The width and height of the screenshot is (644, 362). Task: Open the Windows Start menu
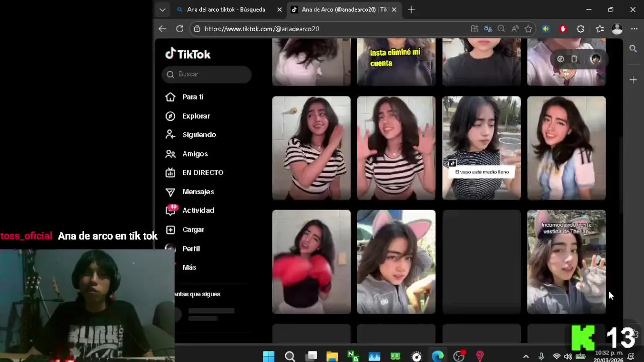[269, 356]
